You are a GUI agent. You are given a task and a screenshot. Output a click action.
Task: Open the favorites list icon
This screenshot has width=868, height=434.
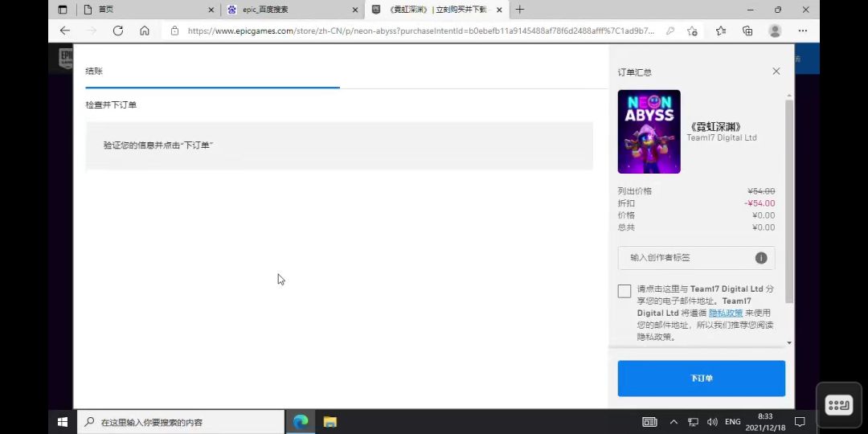click(720, 31)
